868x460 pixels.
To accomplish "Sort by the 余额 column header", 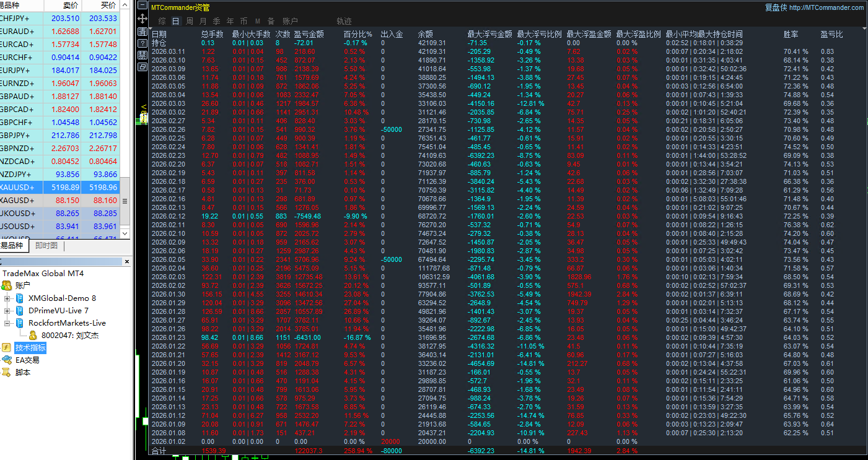I will tap(426, 34).
